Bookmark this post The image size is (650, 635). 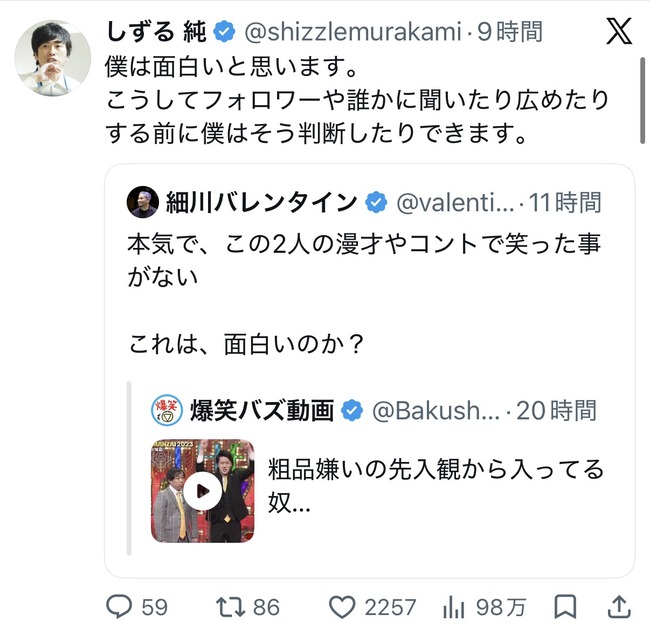coord(565,607)
